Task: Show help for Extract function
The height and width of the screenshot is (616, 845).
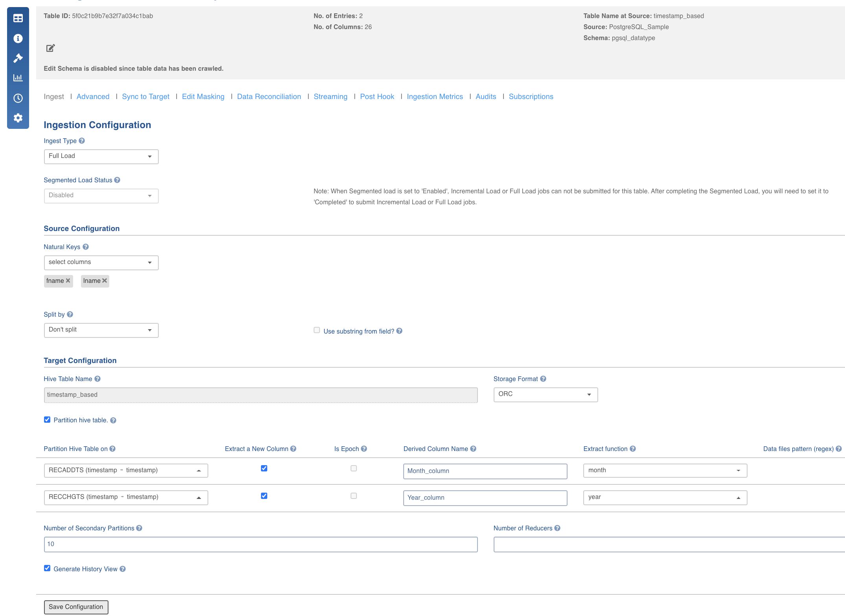Action: [x=633, y=449]
